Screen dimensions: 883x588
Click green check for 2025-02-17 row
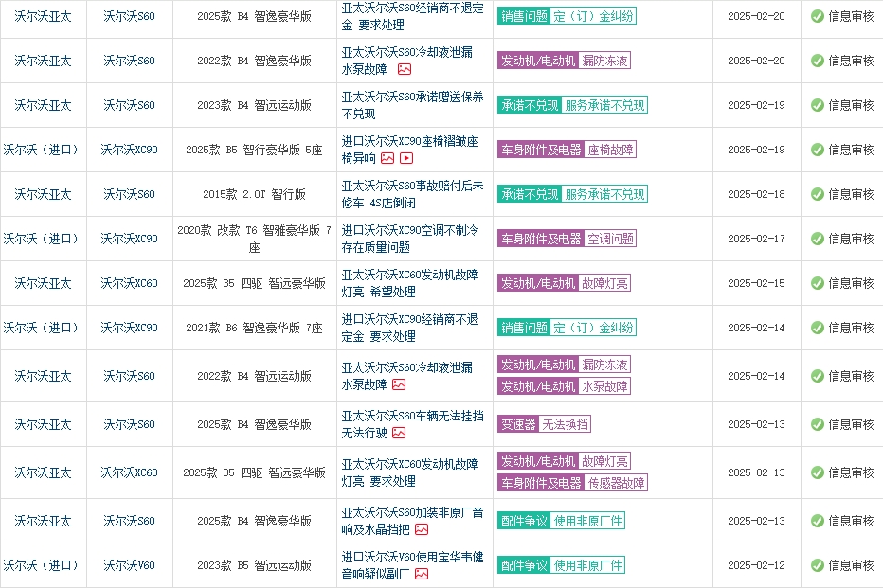(x=817, y=239)
